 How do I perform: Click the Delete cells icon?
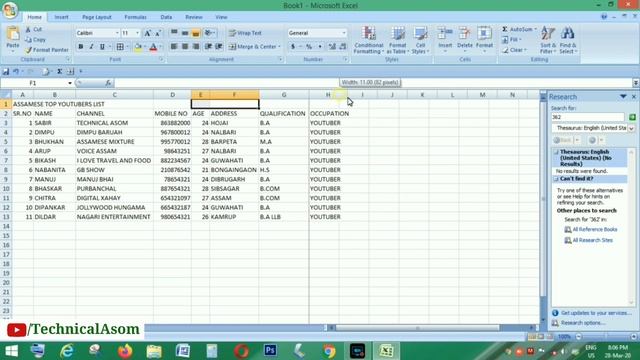pyautogui.click(x=464, y=34)
